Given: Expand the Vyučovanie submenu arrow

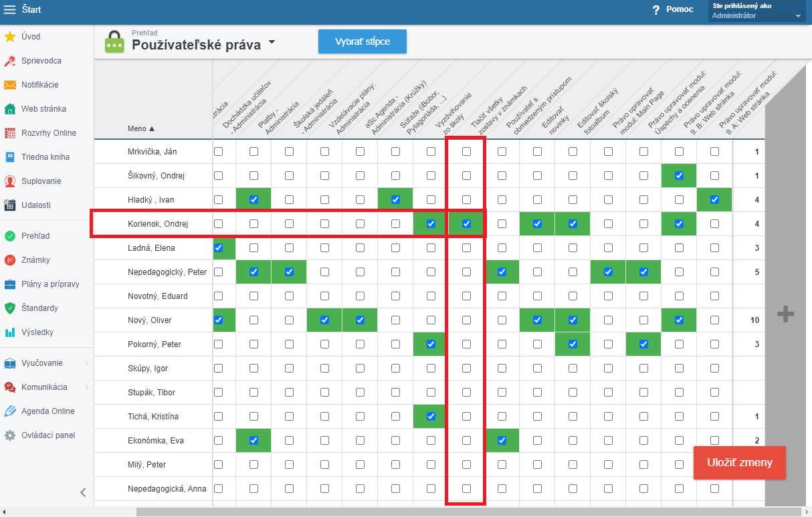Looking at the screenshot, I should pos(87,363).
